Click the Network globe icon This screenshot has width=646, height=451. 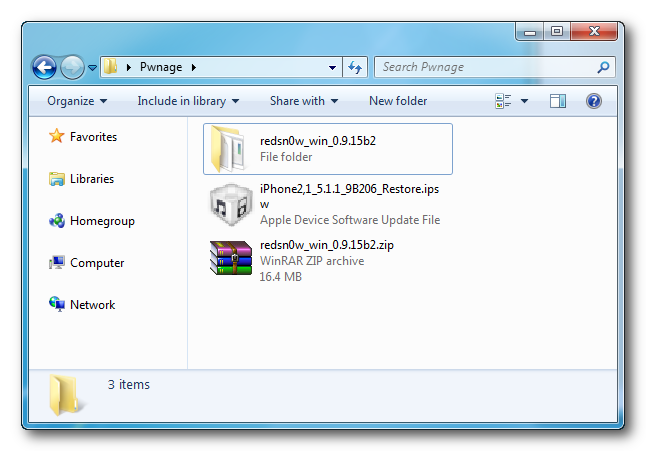(x=57, y=304)
